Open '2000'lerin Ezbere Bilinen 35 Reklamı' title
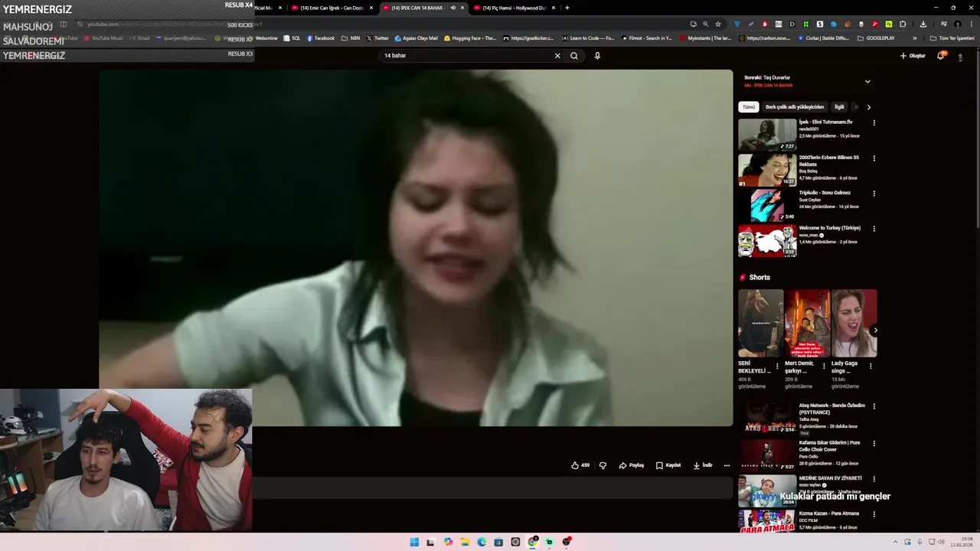The width and height of the screenshot is (980, 551). [x=829, y=161]
